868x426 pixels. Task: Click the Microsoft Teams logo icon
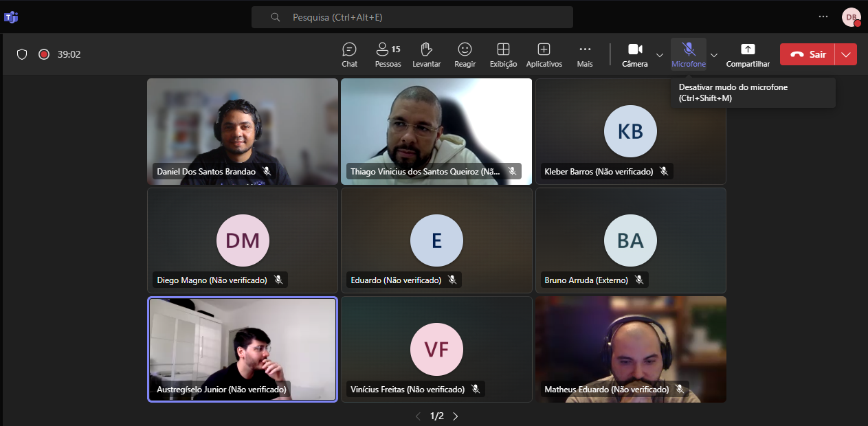tap(11, 17)
